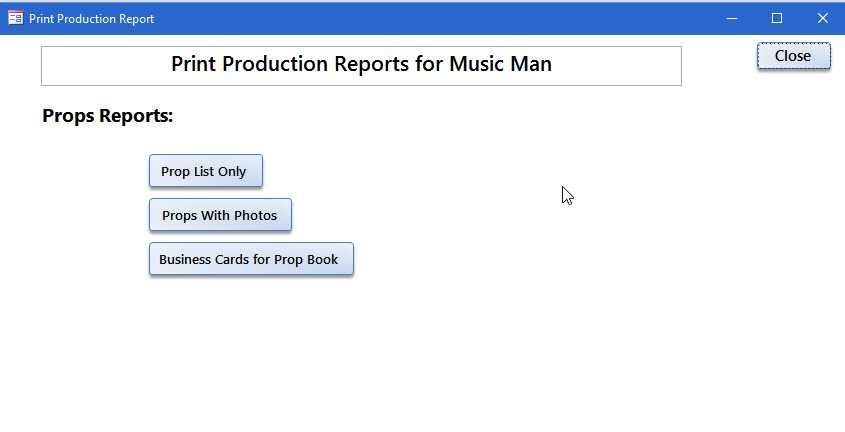
Task: Open the Props With Photos report
Action: pyautogui.click(x=220, y=215)
